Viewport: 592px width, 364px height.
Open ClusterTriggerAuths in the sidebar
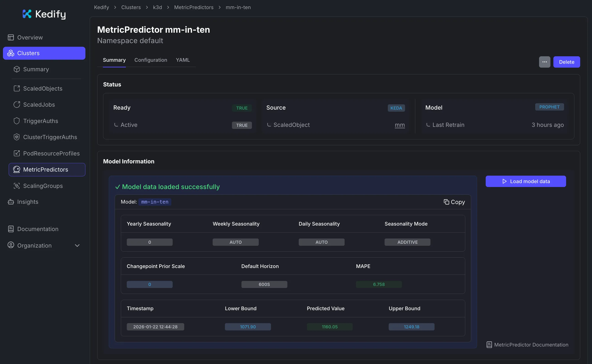pos(50,137)
